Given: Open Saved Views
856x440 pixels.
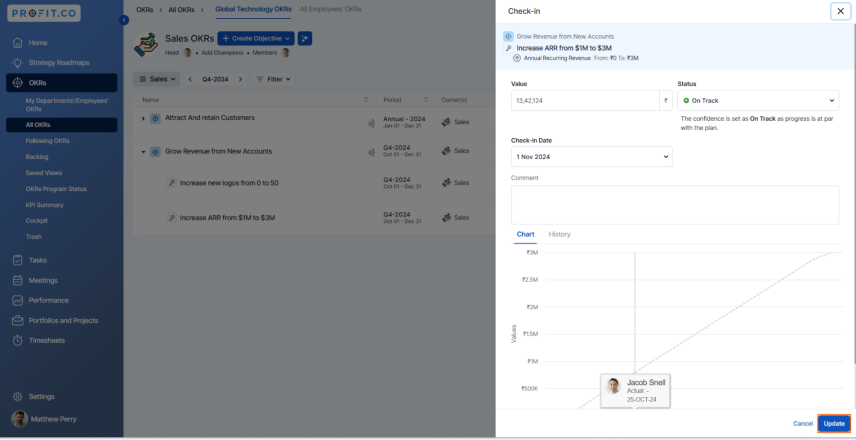Looking at the screenshot, I should [x=44, y=173].
